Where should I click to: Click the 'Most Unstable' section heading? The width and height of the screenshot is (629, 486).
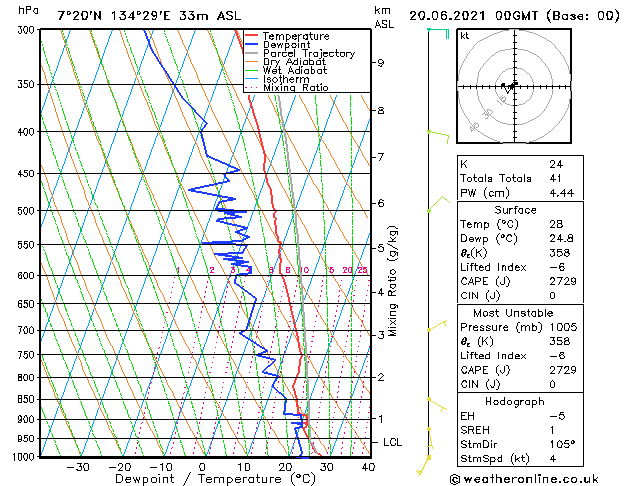513,313
